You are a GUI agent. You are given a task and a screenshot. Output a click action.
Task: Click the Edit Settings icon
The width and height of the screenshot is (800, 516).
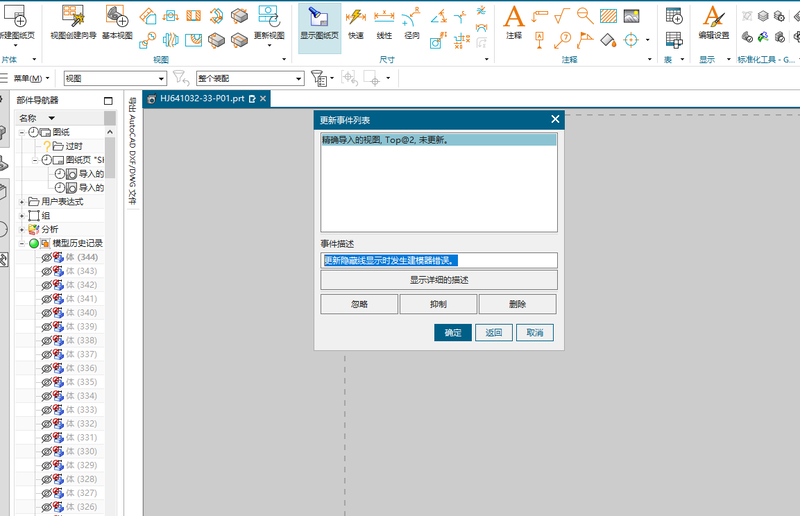tap(713, 23)
